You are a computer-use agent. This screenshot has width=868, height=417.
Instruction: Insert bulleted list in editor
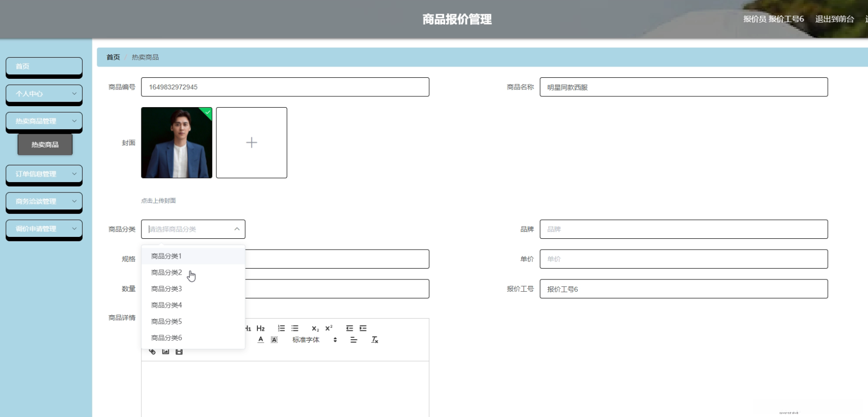(295, 328)
